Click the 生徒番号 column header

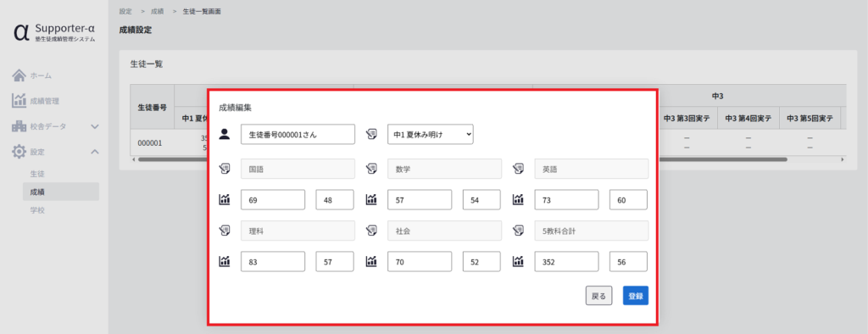pos(153,107)
